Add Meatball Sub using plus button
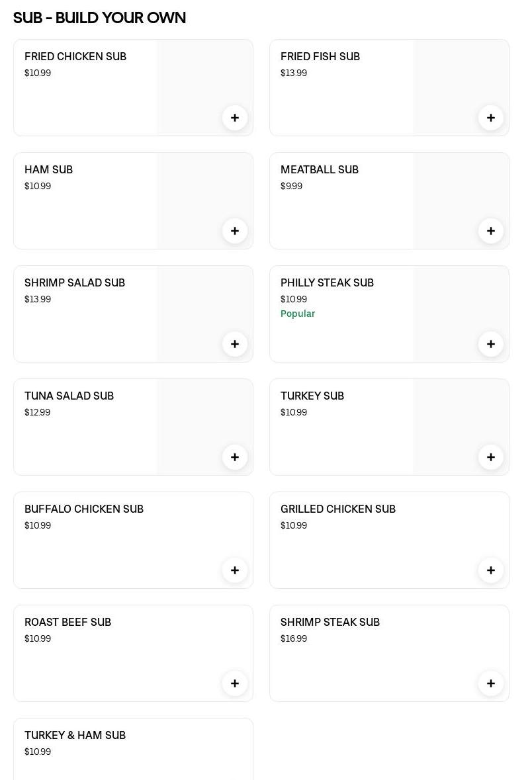The image size is (532, 780). [491, 231]
